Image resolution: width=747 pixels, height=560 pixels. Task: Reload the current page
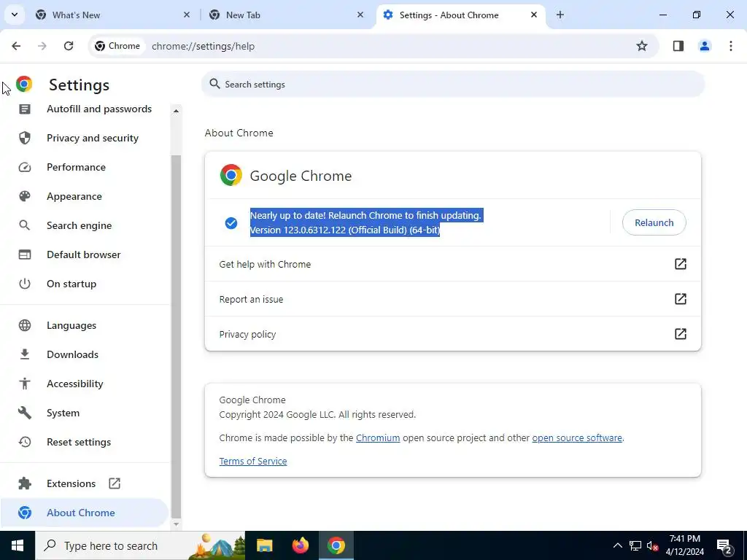(x=69, y=46)
